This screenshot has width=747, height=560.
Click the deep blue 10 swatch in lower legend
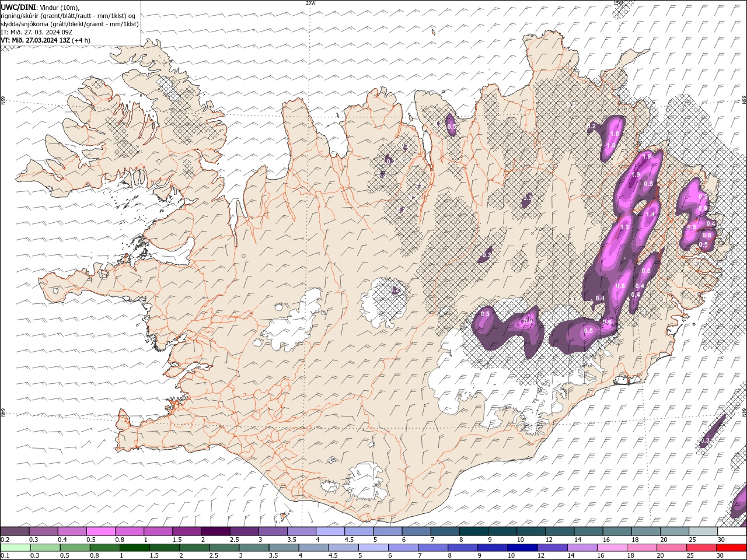tap(522, 548)
